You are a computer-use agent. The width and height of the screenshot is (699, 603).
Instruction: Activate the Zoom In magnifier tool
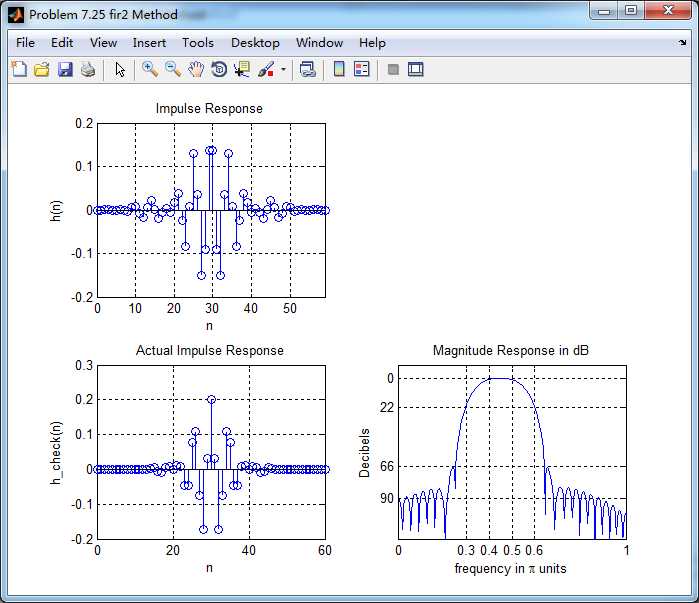pyautogui.click(x=150, y=70)
